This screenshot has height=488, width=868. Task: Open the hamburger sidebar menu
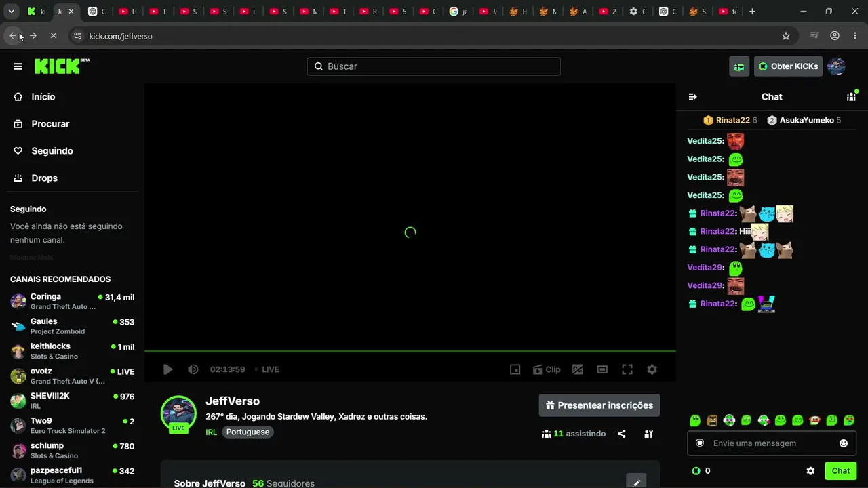(18, 66)
